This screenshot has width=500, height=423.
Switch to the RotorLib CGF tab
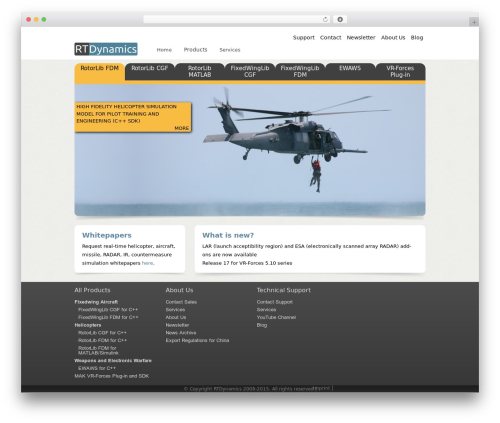point(150,71)
